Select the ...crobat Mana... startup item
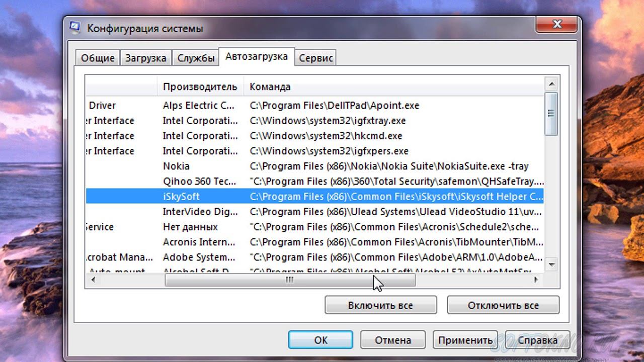The image size is (644, 362). point(120,257)
